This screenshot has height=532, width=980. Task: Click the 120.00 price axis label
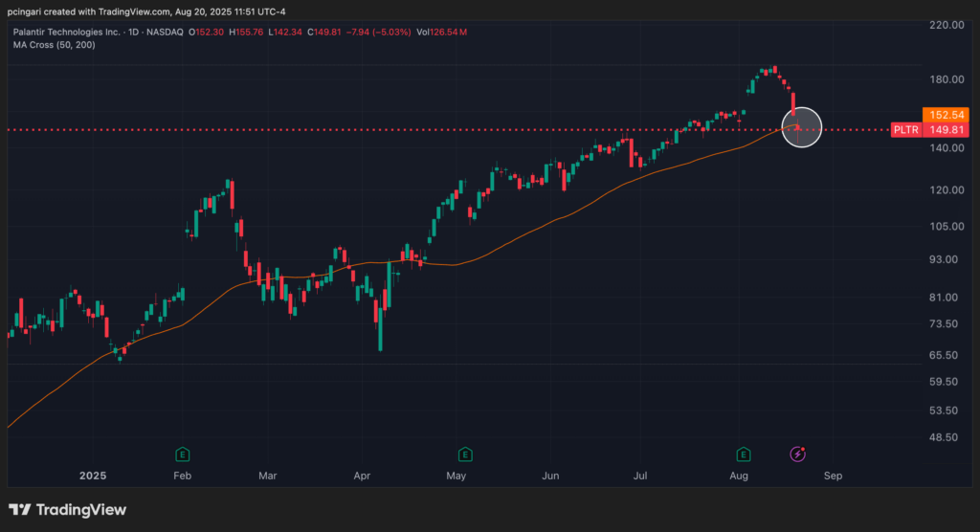coord(947,190)
